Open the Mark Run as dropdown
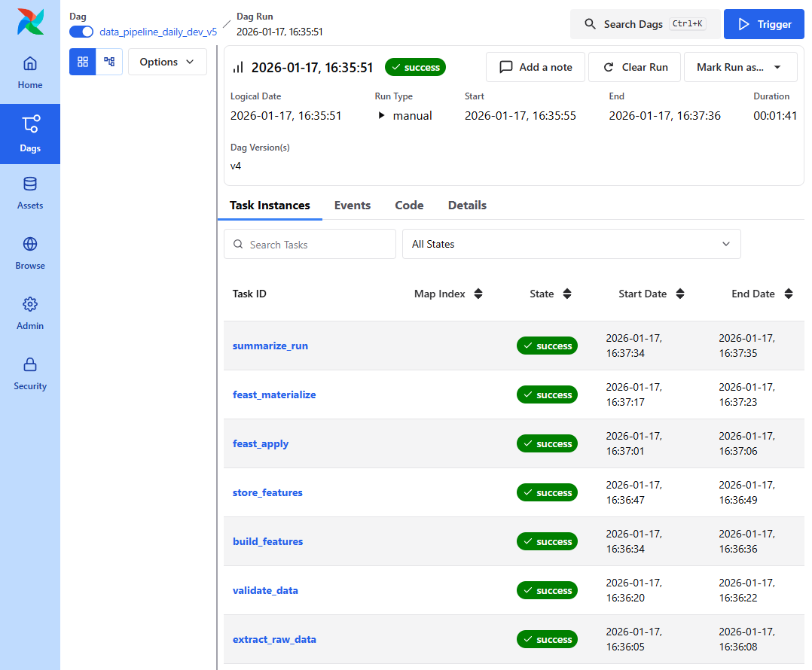 pos(740,67)
